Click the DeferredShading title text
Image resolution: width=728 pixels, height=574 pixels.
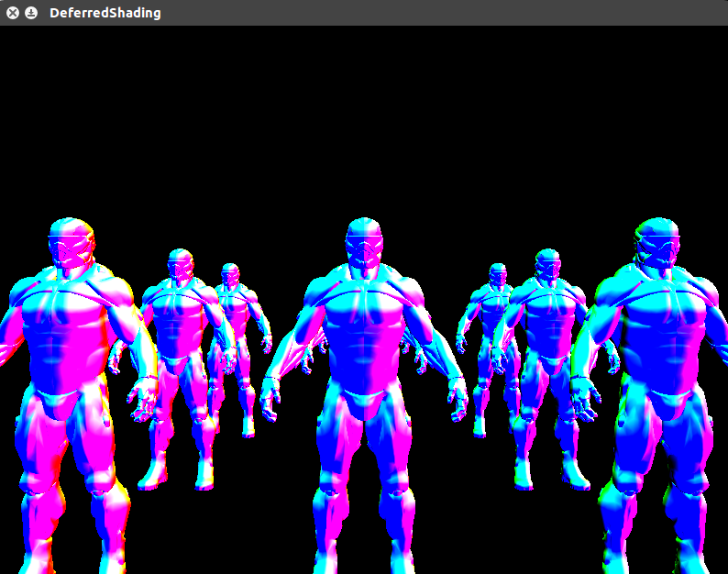(105, 13)
